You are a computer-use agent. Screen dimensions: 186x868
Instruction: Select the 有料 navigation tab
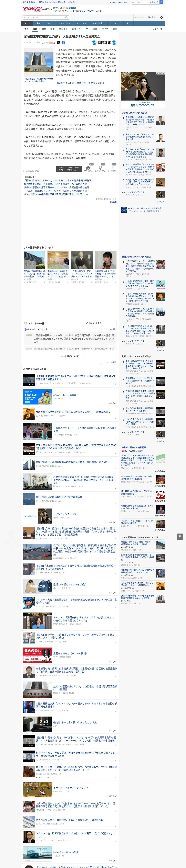pos(129,24)
